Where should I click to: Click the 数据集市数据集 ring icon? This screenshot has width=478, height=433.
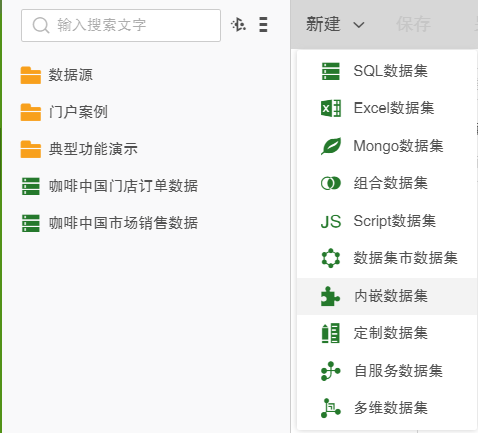[331, 258]
